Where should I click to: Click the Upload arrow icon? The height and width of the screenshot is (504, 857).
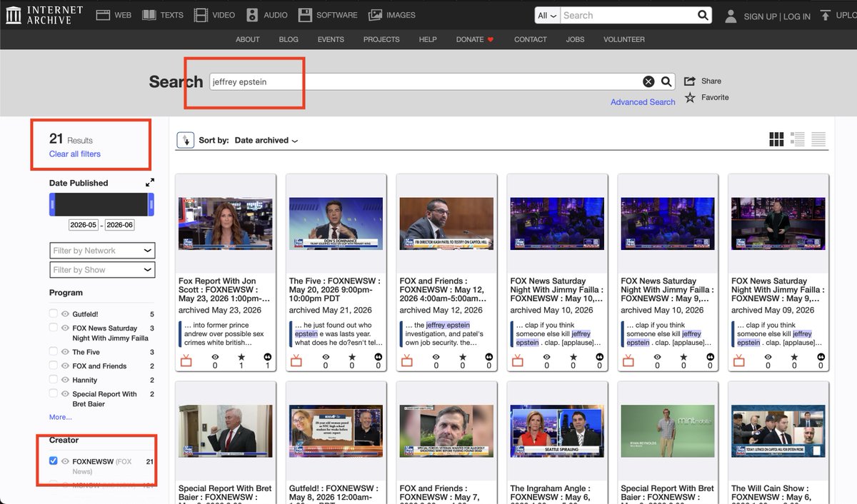pos(826,15)
